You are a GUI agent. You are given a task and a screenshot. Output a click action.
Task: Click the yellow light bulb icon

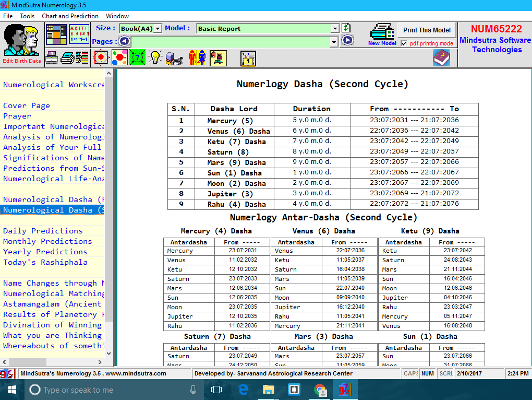click(x=155, y=57)
